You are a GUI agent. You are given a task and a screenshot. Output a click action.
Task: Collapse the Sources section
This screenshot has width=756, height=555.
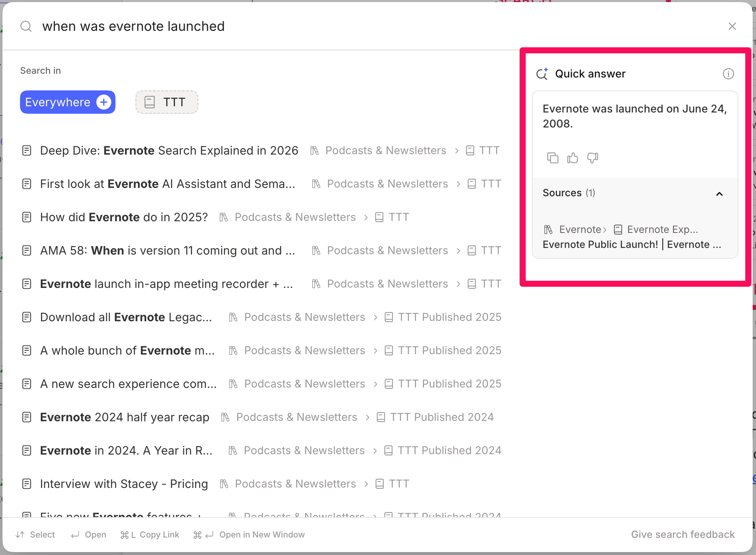coord(719,193)
